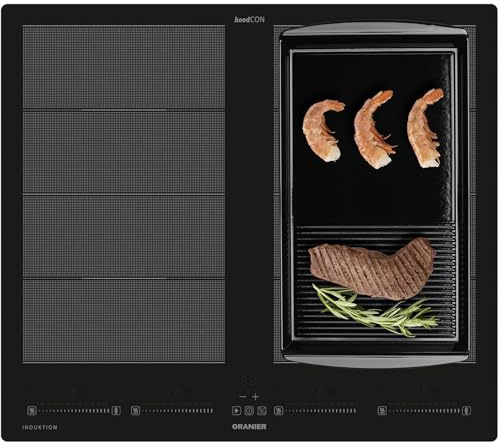Click the steak on the grill plate

[x=372, y=269]
